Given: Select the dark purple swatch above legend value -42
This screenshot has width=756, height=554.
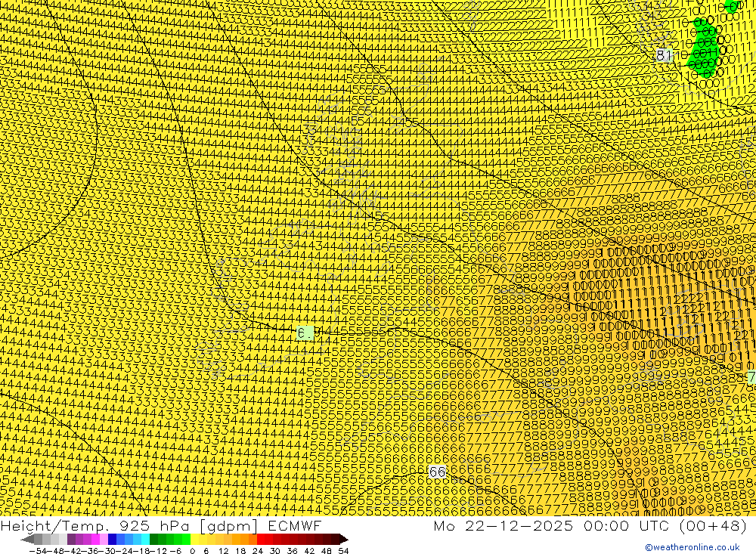Looking at the screenshot, I should point(71,539).
